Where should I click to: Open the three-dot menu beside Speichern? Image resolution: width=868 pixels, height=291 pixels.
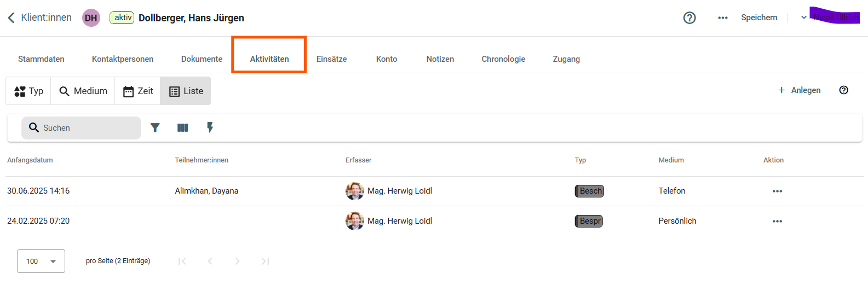[723, 18]
